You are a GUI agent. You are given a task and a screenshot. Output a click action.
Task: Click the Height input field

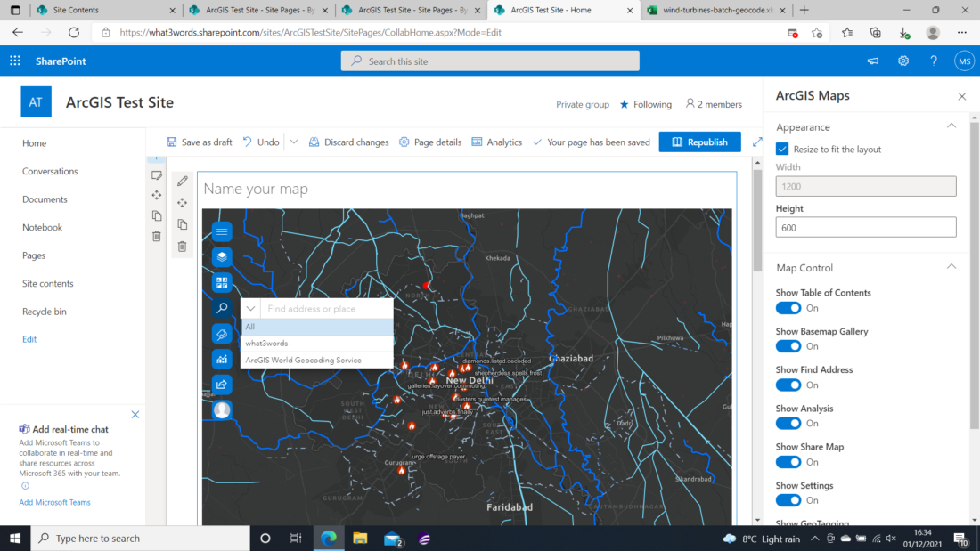866,227
